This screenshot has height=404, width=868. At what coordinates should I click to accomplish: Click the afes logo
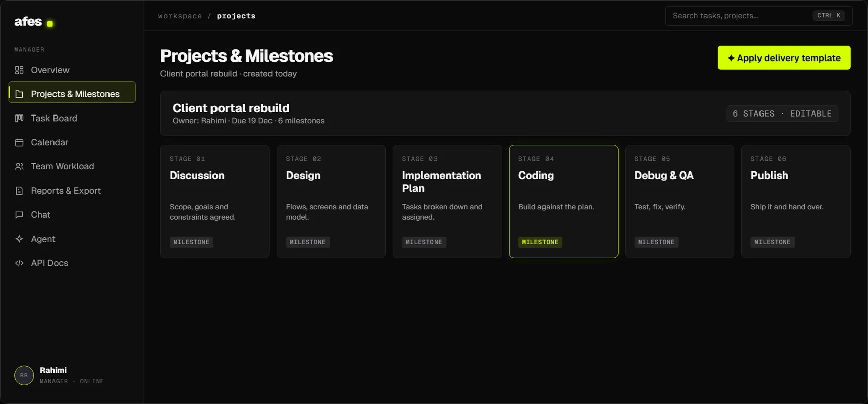(33, 22)
